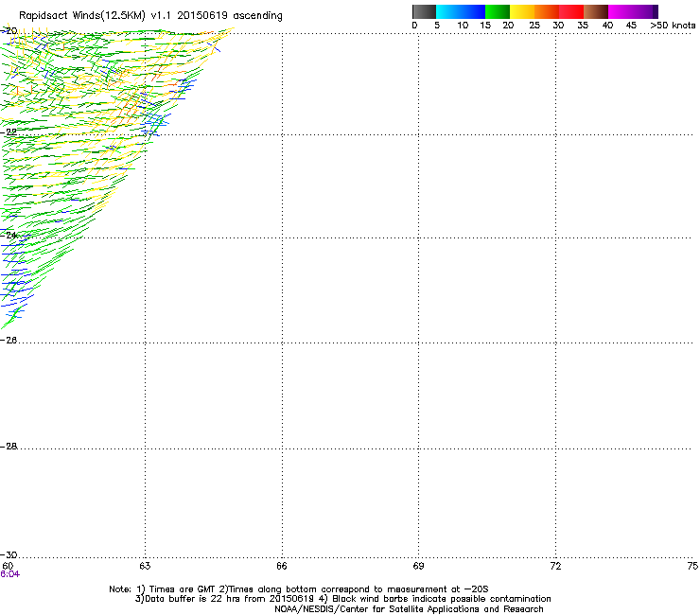Click the note 'Times are GMT' line
Image resolution: width=700 pixels, height=615 pixels.
coord(299,589)
